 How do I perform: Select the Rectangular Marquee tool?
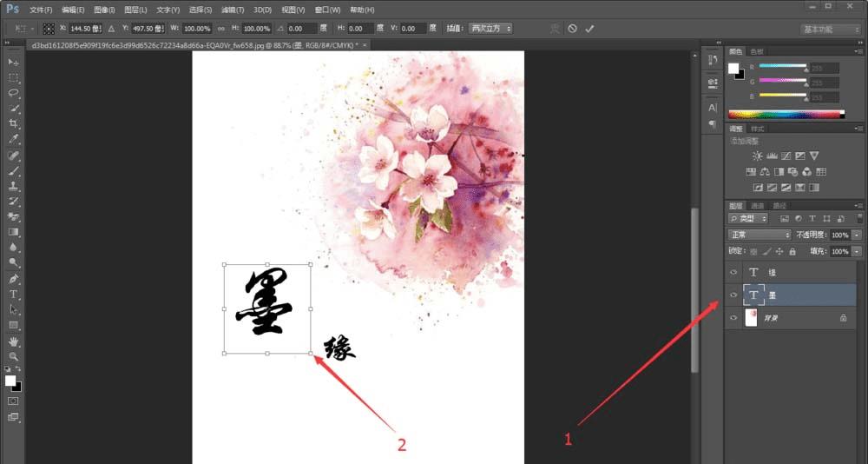13,77
